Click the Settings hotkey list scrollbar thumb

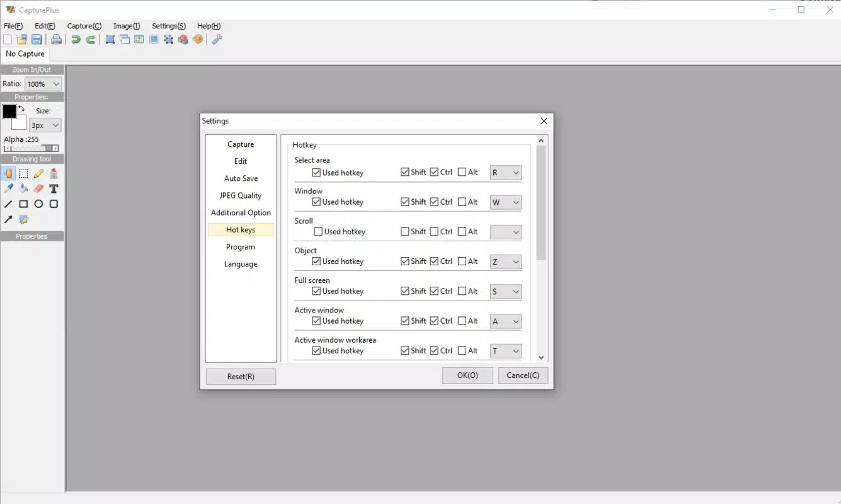point(541,203)
